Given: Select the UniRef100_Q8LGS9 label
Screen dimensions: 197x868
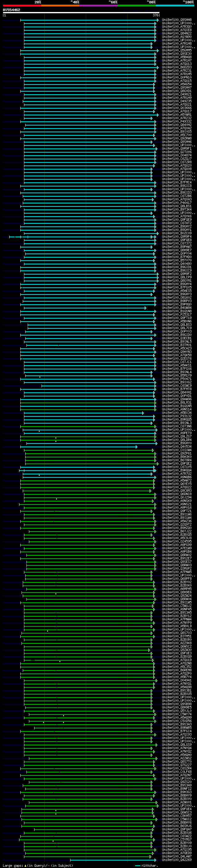Looking at the screenshot, I should point(177,745).
